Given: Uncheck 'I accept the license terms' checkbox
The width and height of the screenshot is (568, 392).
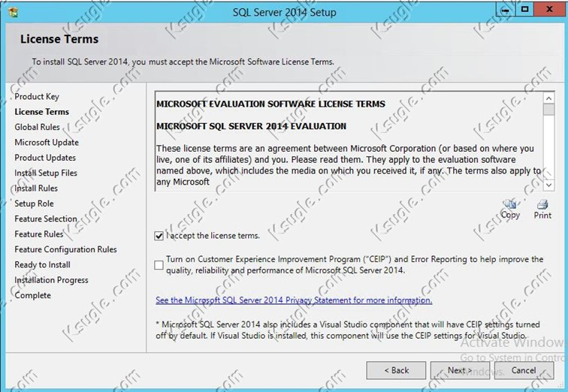Looking at the screenshot, I should [x=159, y=236].
